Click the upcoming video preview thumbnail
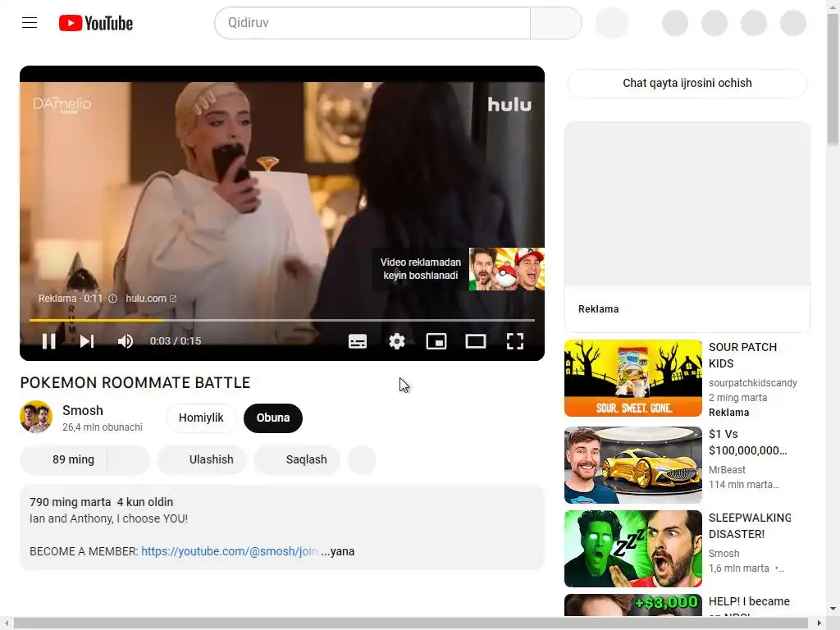The image size is (840, 630). pyautogui.click(x=506, y=269)
